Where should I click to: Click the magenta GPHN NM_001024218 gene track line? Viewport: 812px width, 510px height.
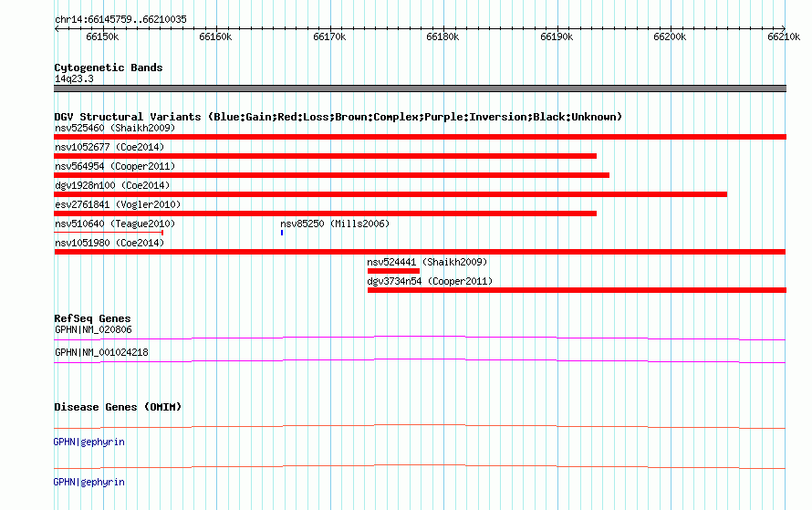[x=420, y=360]
